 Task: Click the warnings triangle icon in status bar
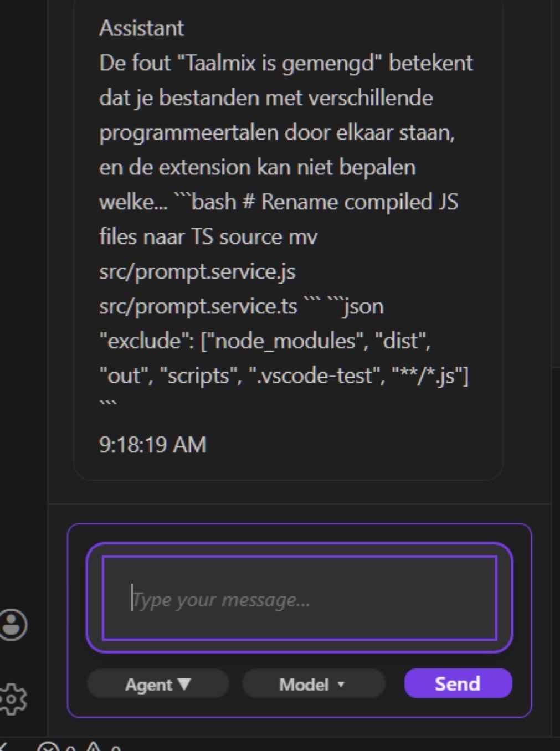pos(93,747)
